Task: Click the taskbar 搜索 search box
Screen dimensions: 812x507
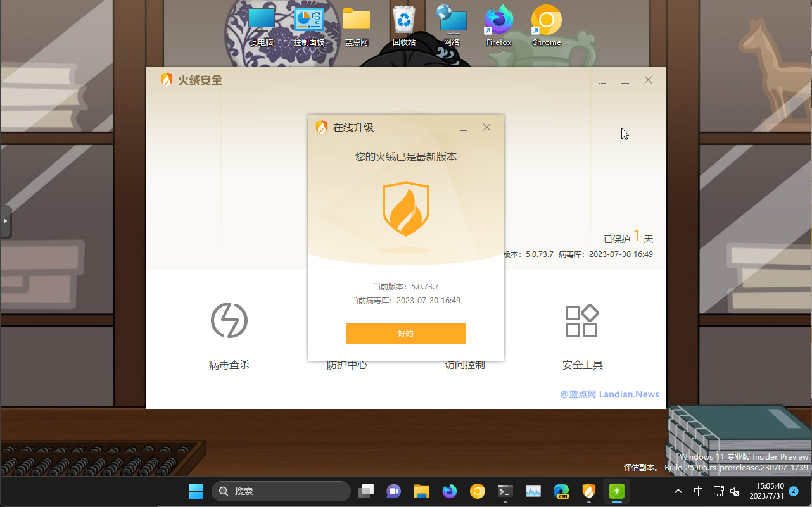Action: point(281,491)
